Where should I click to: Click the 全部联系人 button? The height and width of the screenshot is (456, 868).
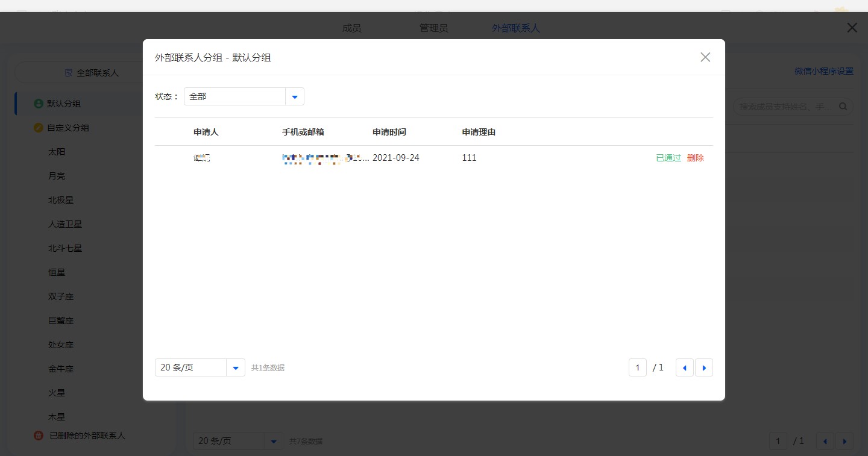(x=92, y=73)
